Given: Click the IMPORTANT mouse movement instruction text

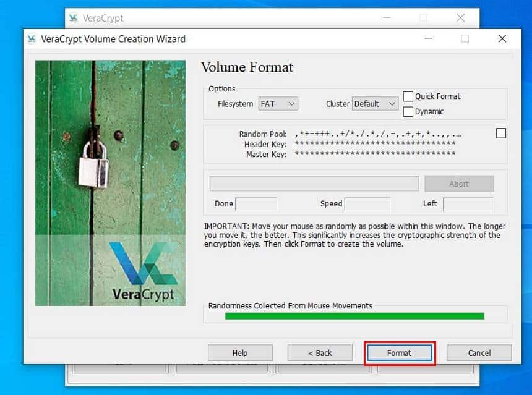Looking at the screenshot, I should [354, 236].
